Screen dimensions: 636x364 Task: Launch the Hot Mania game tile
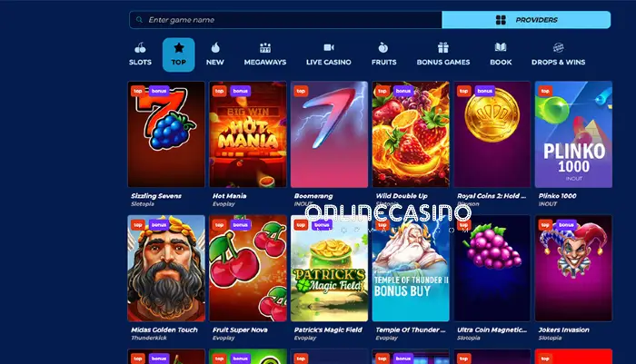click(x=248, y=134)
